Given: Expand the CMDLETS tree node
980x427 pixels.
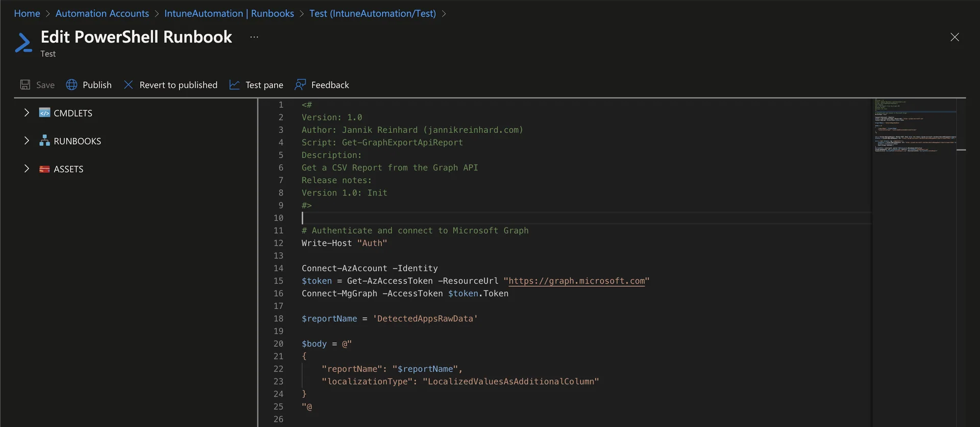Looking at the screenshot, I should pos(27,112).
